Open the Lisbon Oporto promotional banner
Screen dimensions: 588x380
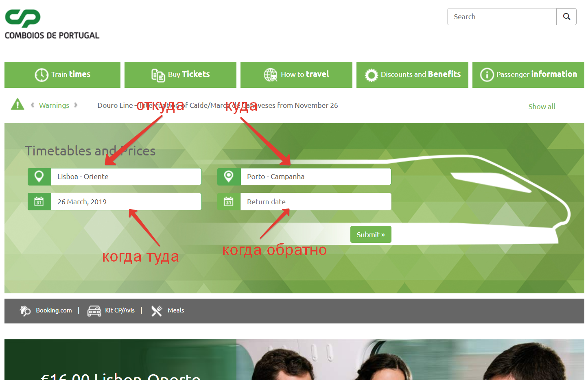(x=294, y=360)
